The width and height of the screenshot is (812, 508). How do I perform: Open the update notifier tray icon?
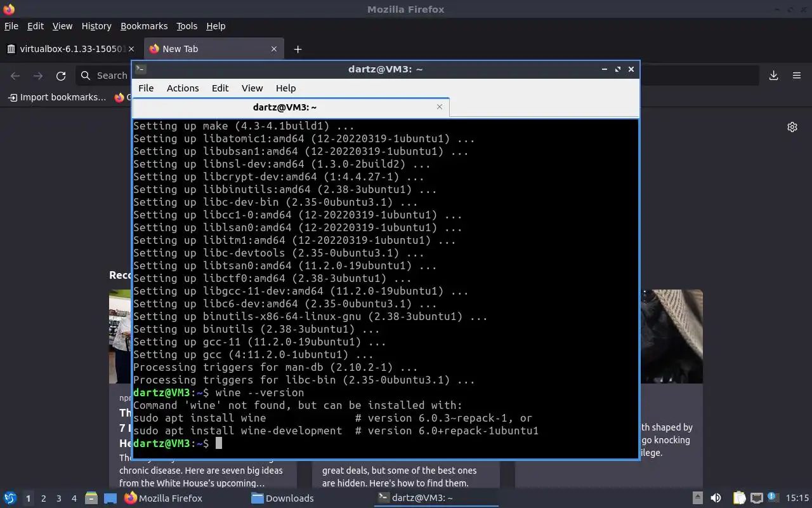pos(772,497)
